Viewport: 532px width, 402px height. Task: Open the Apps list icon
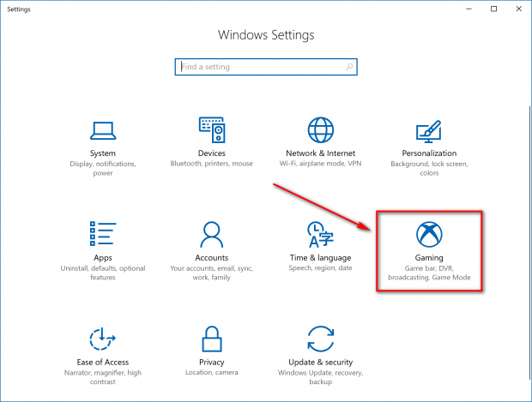click(x=103, y=233)
